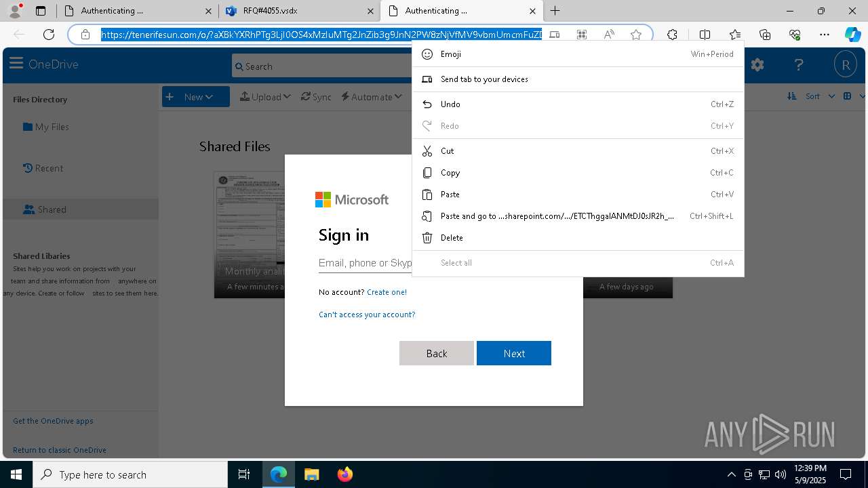Open OneDrive hamburger menu
Viewport: 868px width, 488px height.
16,64
